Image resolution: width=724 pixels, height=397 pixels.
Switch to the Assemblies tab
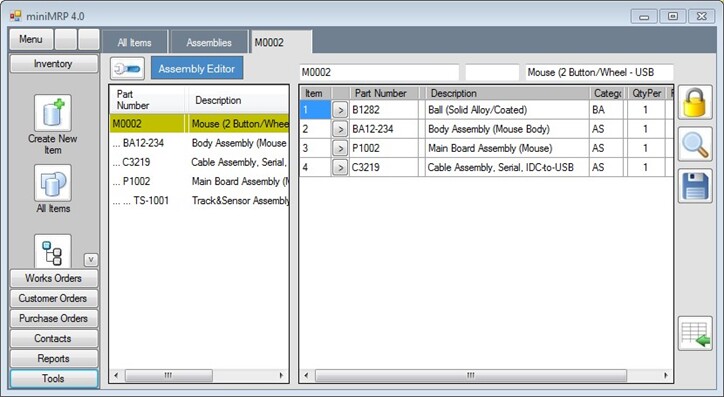pyautogui.click(x=209, y=42)
